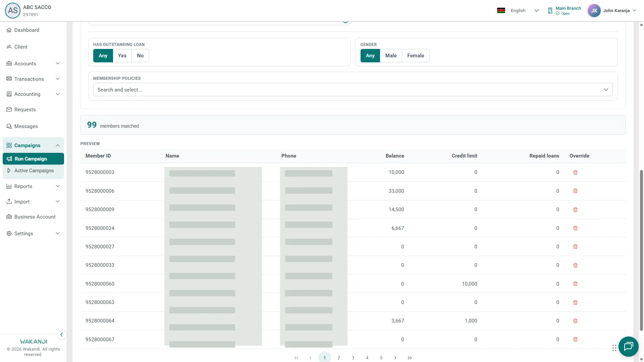Go to results page 2
This screenshot has width=644, height=362.
[339, 358]
